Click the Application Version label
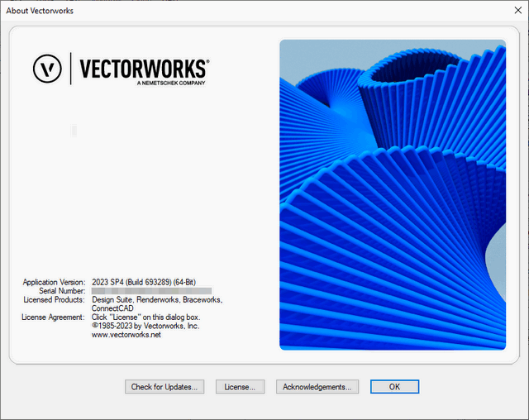529x420 pixels. pyautogui.click(x=54, y=282)
